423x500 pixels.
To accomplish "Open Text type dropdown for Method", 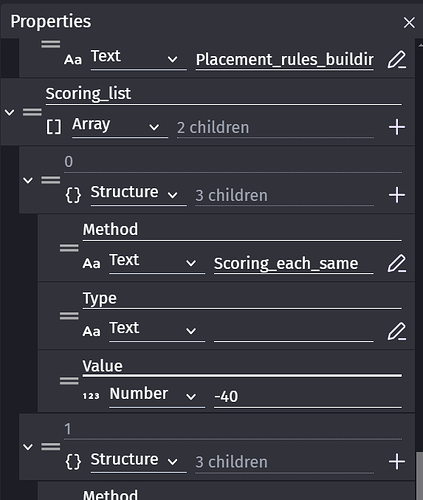I will [x=157, y=263].
